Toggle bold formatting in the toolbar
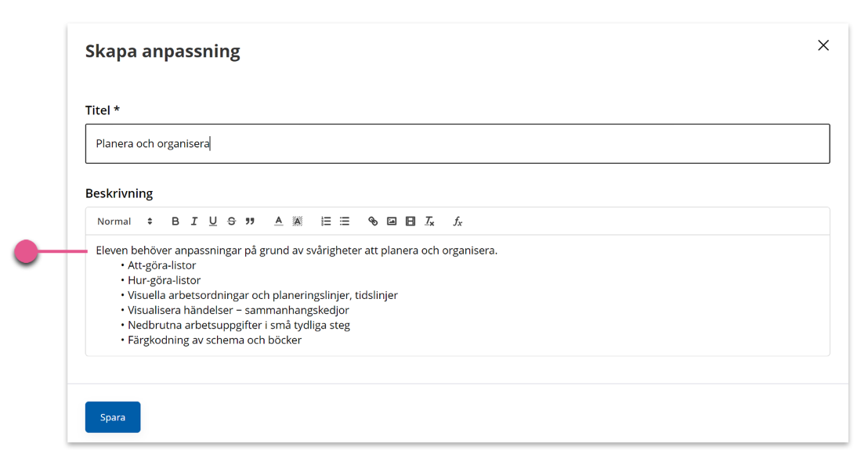Viewport: 868px width, 461px height. 175,221
